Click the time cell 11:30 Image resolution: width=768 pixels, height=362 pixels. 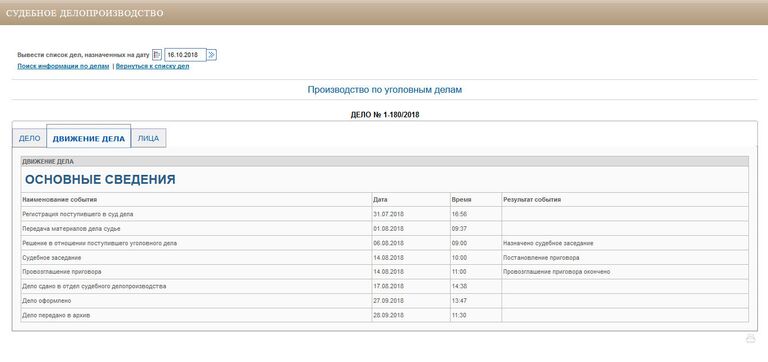coord(476,315)
